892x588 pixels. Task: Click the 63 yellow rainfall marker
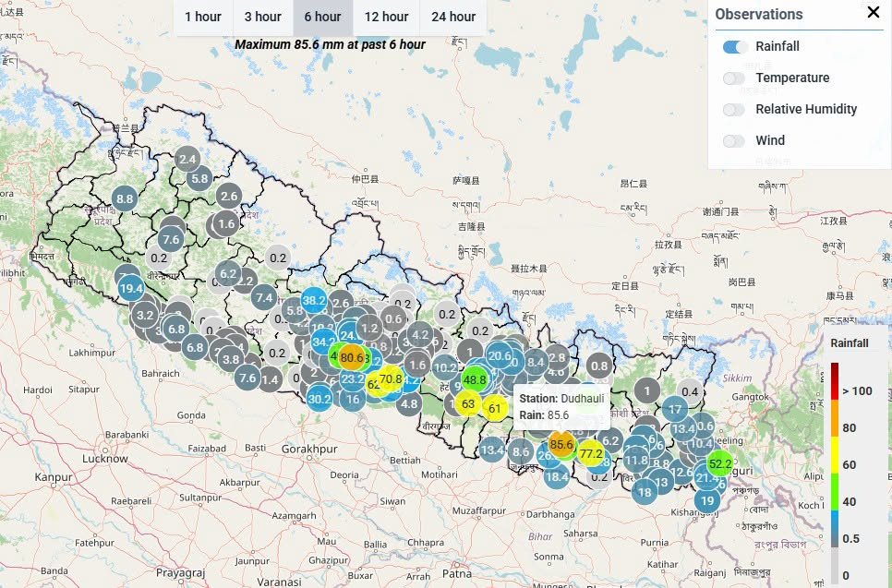468,403
